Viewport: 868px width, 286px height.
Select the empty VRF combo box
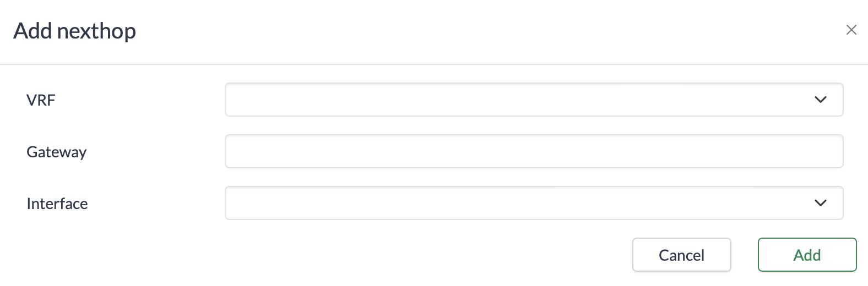pyautogui.click(x=533, y=100)
